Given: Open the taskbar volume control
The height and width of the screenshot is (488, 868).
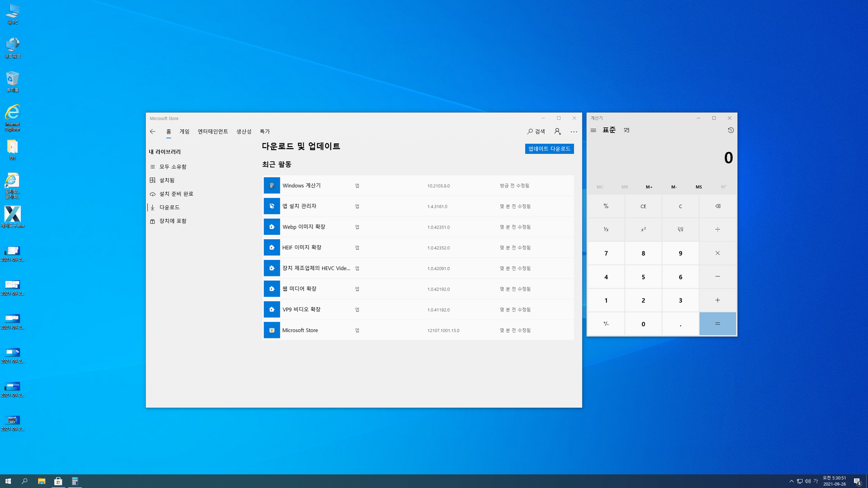Looking at the screenshot, I should coord(807,481).
